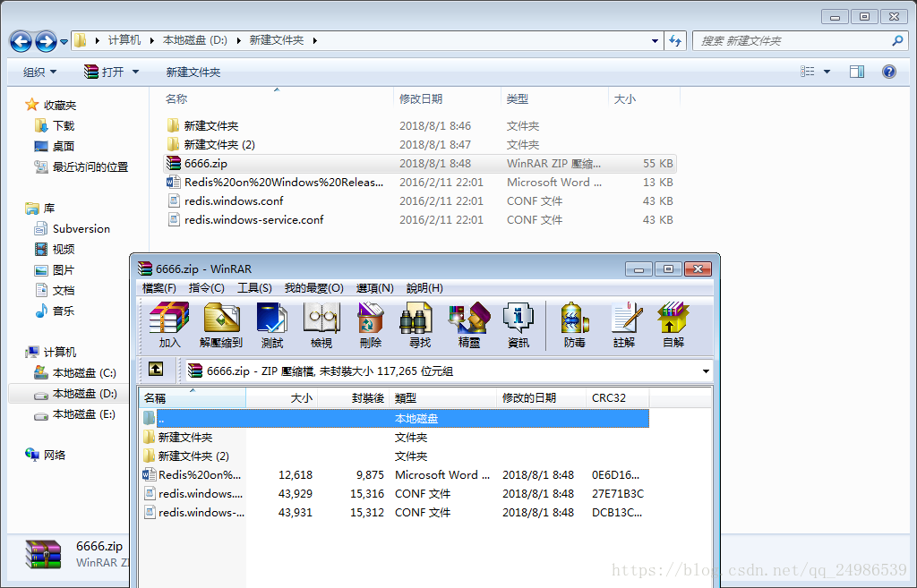Expand the address bar history dropdown
Screen dimensions: 917x588
pos(655,40)
